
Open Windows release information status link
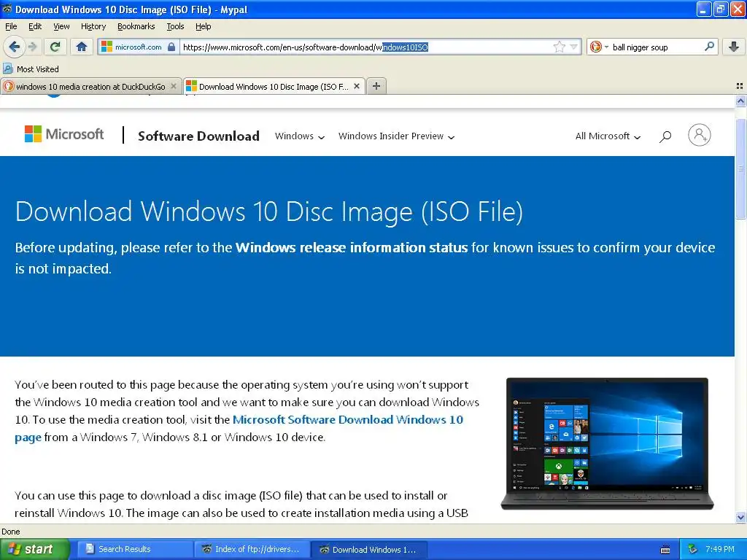click(352, 248)
